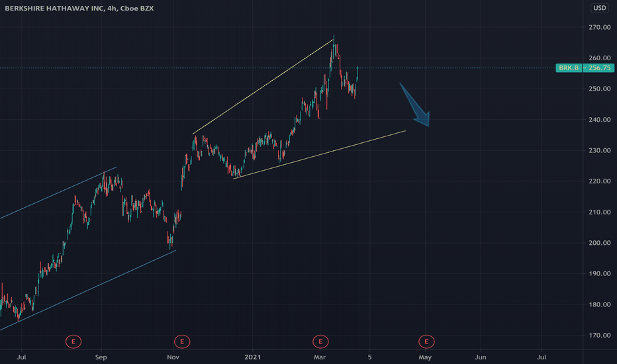Click the 190.00 price axis label
Viewport: 617px width, 364px height.
[599, 273]
